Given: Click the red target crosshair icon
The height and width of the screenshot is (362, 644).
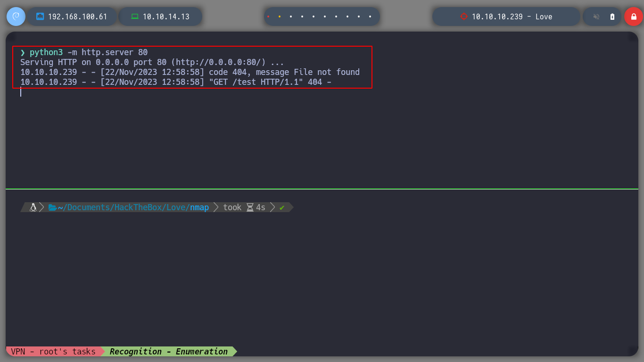Looking at the screenshot, I should tap(463, 16).
